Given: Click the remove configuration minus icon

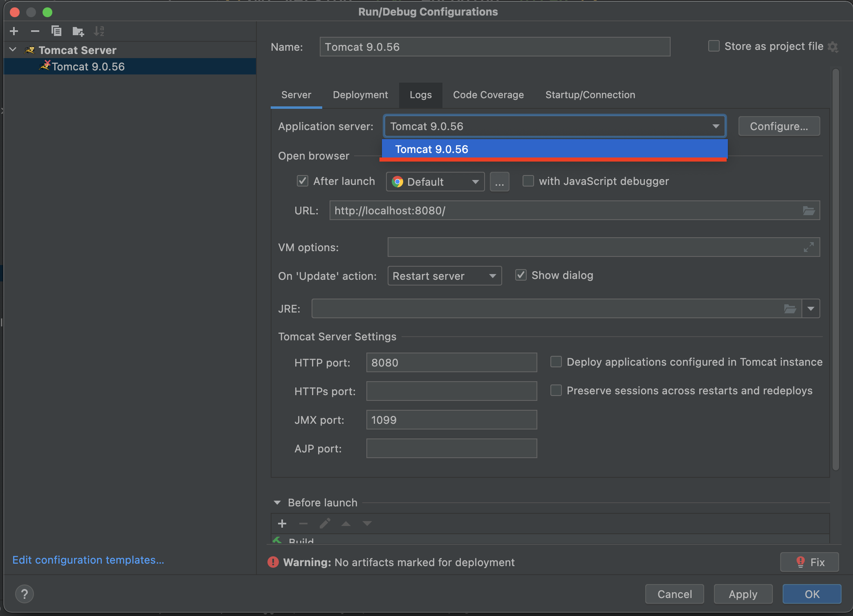Looking at the screenshot, I should point(35,31).
